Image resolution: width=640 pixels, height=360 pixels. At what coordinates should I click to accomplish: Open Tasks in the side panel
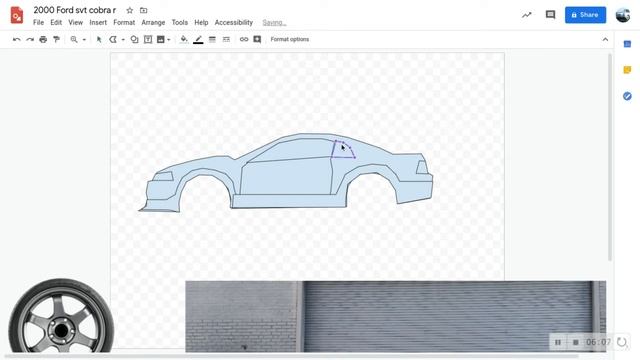point(627,96)
